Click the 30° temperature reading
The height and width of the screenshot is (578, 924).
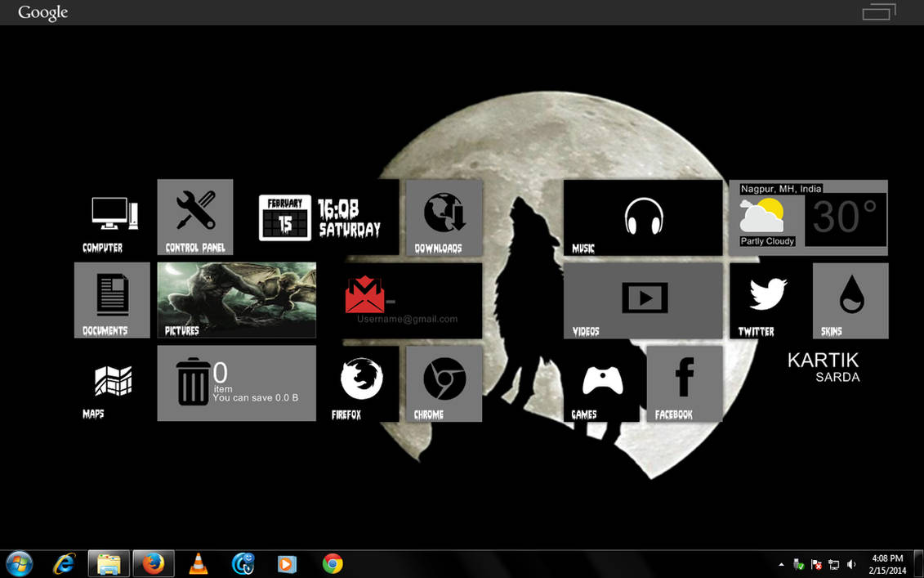point(845,217)
